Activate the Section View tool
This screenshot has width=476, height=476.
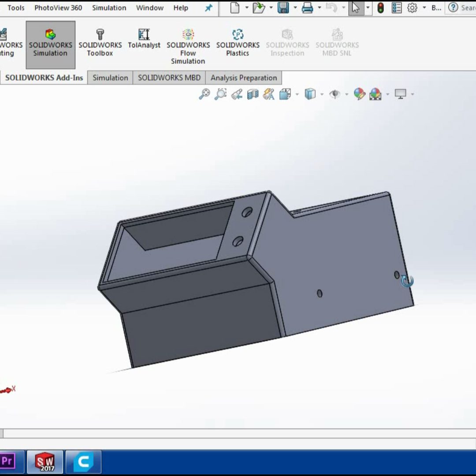[x=253, y=94]
